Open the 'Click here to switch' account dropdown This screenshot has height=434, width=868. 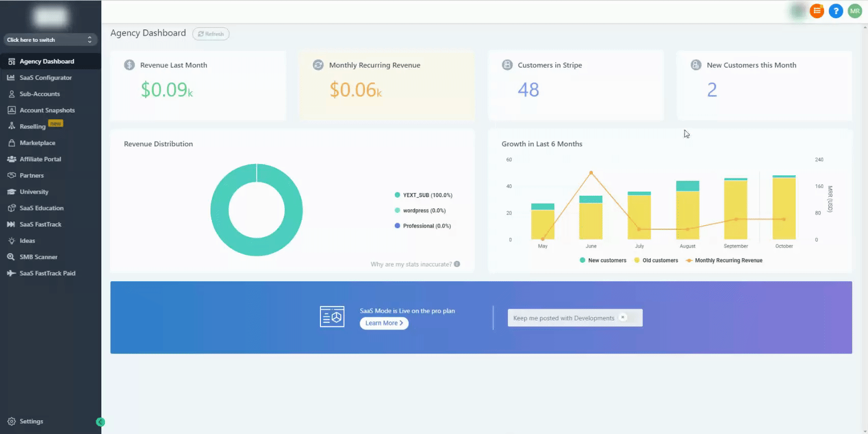49,40
